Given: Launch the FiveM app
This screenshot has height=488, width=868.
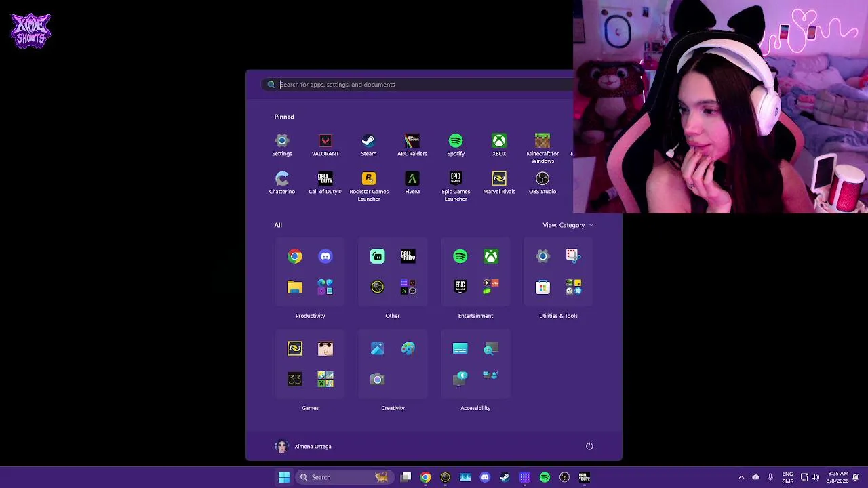Looking at the screenshot, I should click(412, 183).
